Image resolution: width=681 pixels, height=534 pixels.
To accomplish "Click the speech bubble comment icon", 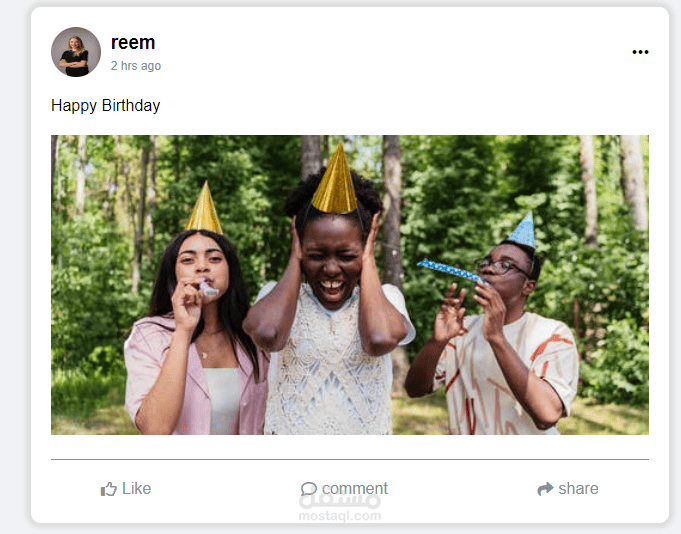I will (x=309, y=489).
